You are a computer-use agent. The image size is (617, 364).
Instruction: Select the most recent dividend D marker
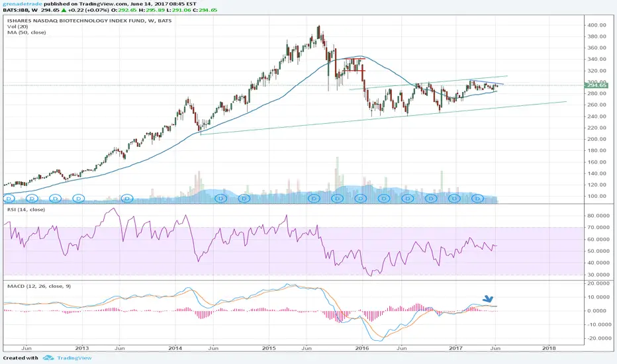(x=478, y=199)
